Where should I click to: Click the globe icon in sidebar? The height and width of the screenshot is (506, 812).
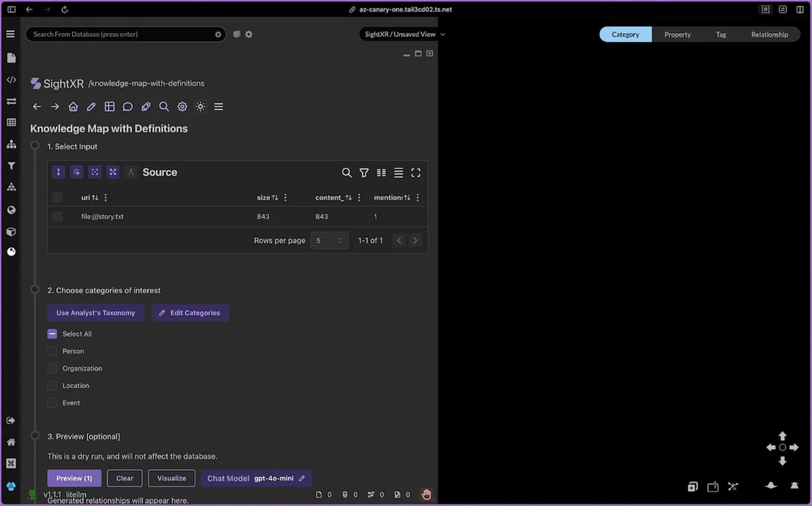pos(11,210)
